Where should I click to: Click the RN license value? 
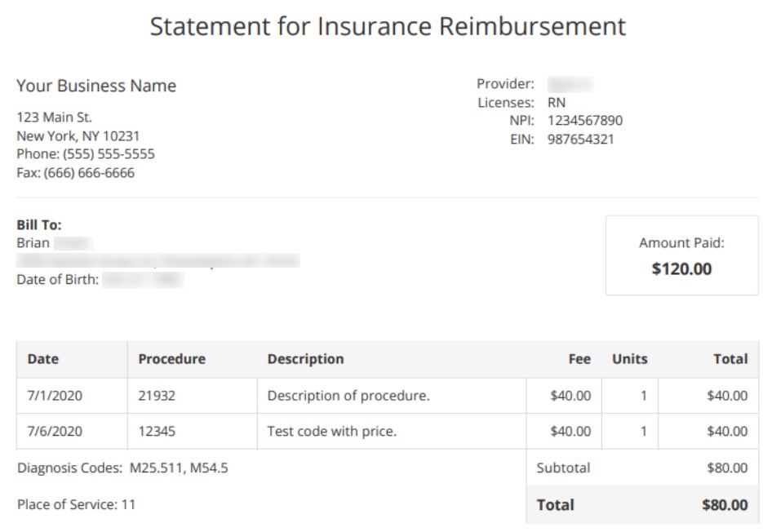pyautogui.click(x=557, y=103)
